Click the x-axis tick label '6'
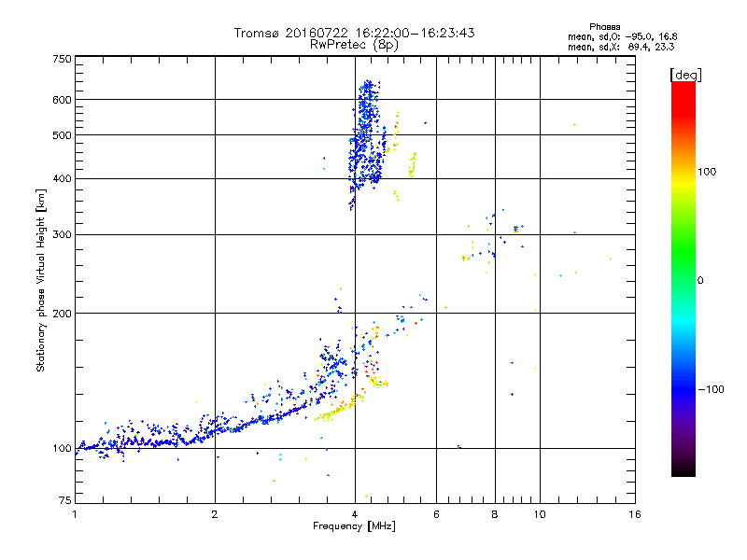Viewport: 747px width, 560px height. tap(436, 514)
